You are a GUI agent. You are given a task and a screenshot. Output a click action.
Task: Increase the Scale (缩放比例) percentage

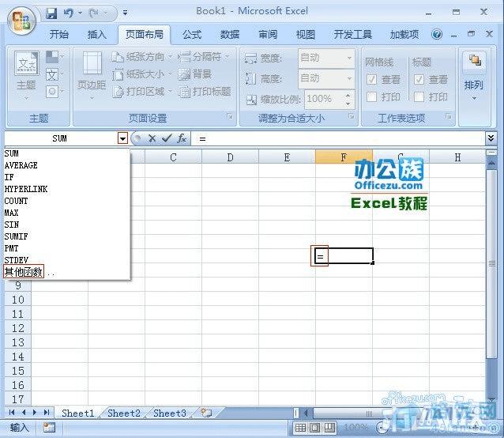click(x=348, y=95)
